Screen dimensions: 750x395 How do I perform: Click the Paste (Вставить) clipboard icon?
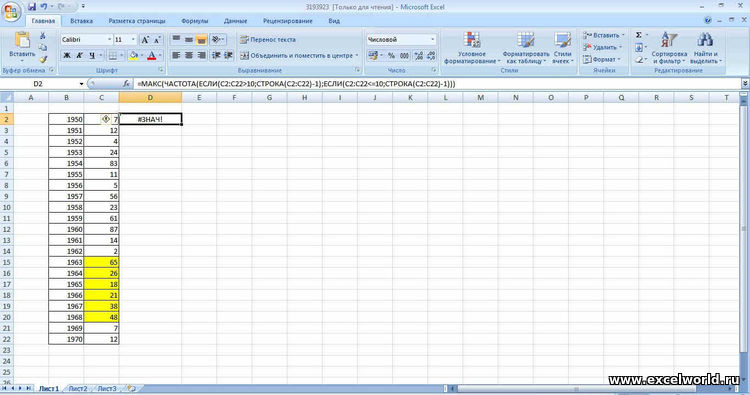pos(22,40)
